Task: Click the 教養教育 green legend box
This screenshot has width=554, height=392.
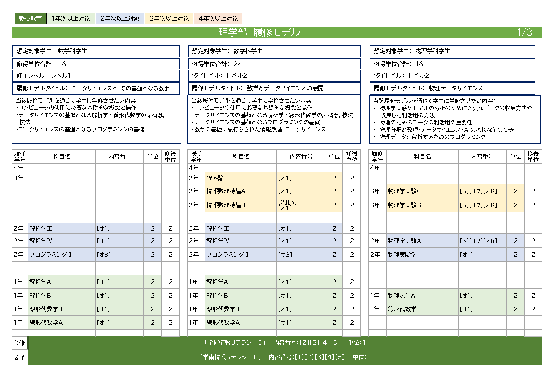Action: pyautogui.click(x=30, y=18)
